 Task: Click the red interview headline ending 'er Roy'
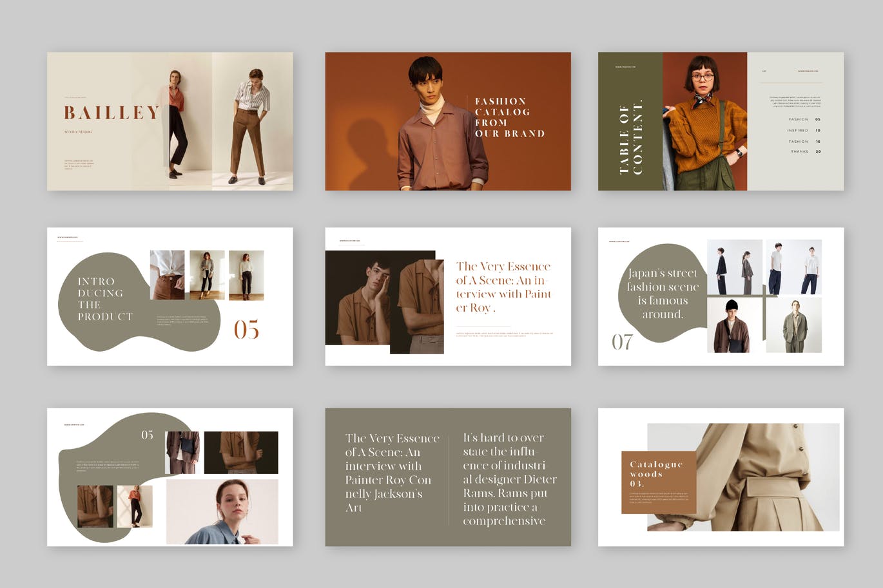503,287
